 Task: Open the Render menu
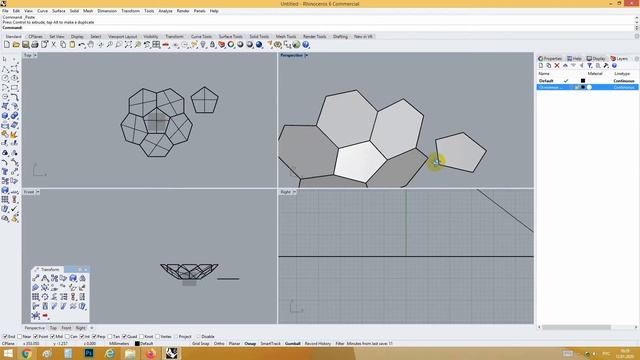pos(183,11)
